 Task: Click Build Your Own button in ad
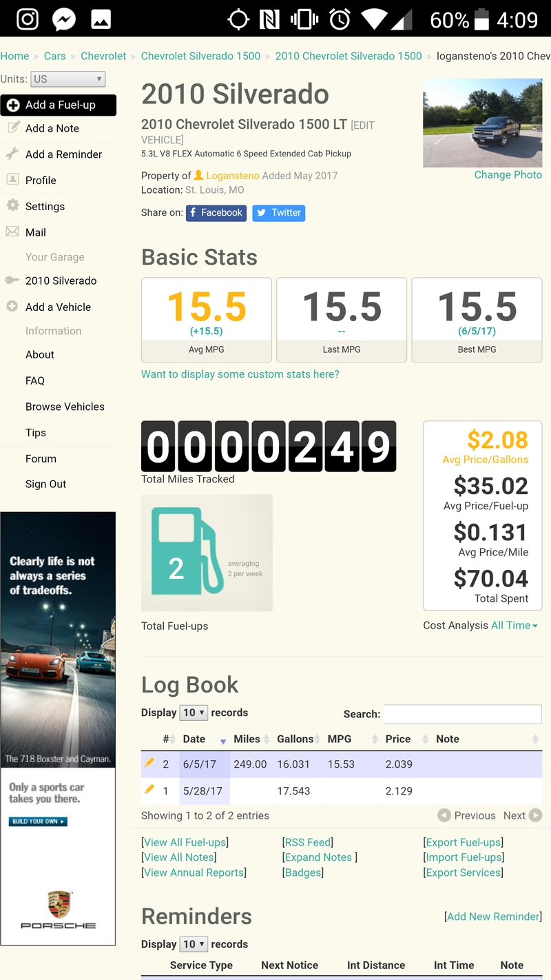click(x=38, y=821)
